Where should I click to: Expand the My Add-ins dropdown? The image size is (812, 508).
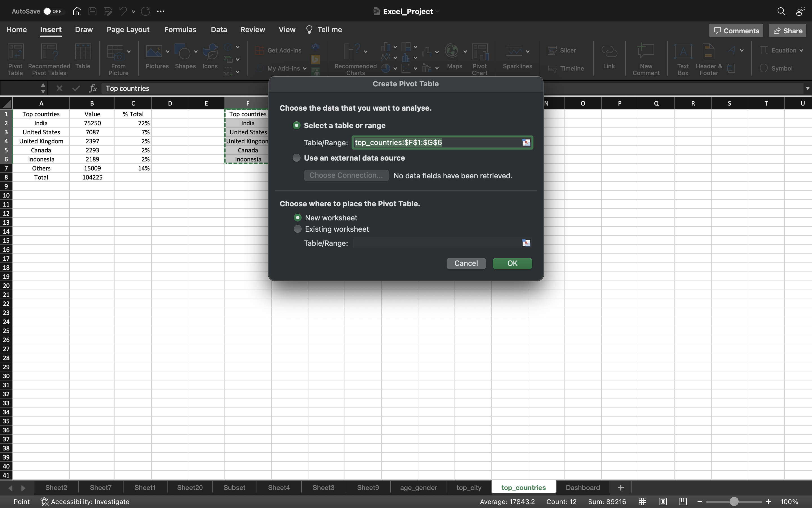tap(305, 69)
